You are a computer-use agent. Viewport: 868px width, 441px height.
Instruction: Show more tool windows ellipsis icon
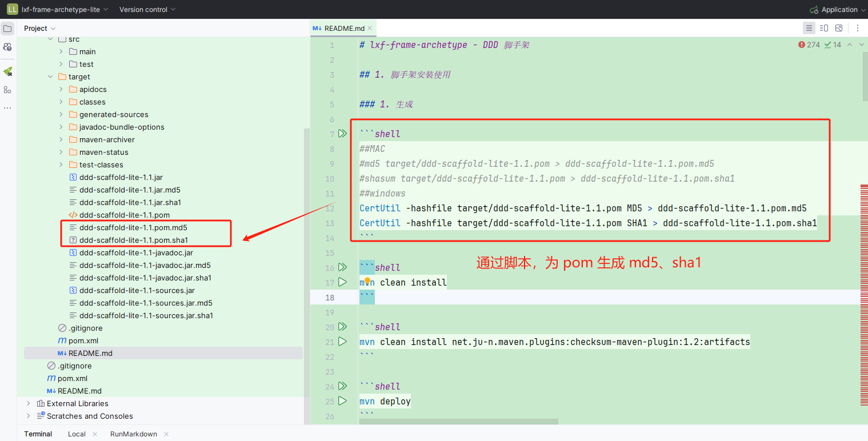7,107
